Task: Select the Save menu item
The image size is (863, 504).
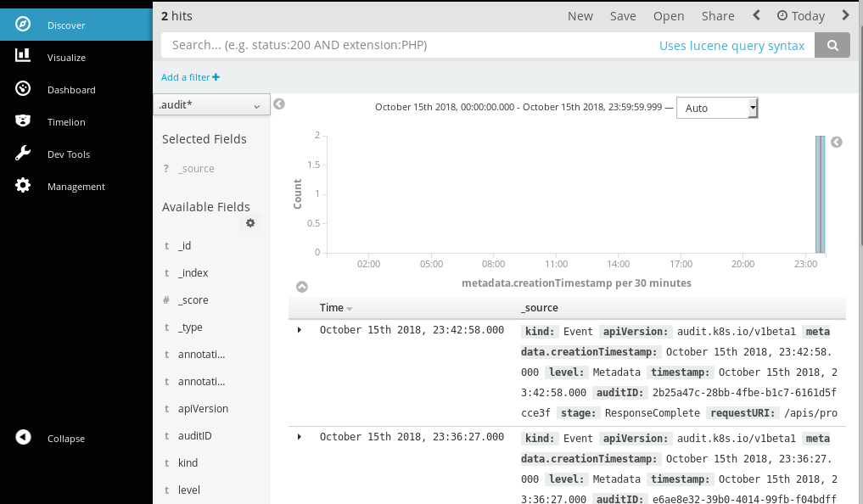Action: coord(623,15)
